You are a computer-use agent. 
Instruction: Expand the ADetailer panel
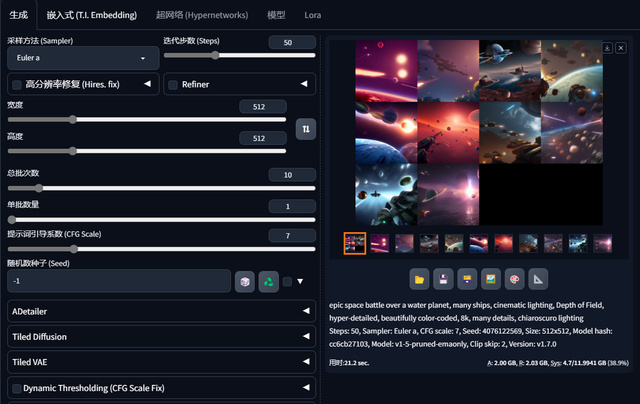coord(161,311)
